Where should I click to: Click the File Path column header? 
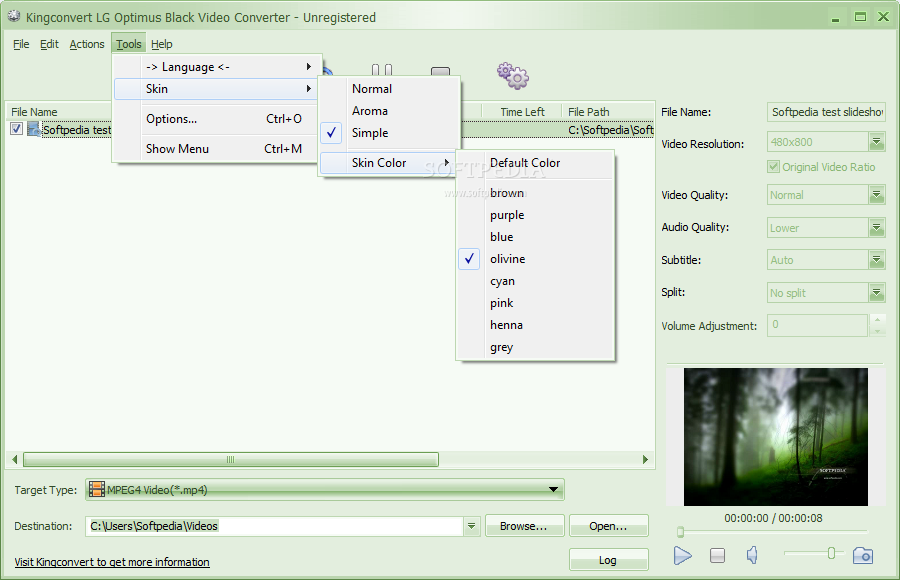pos(608,112)
